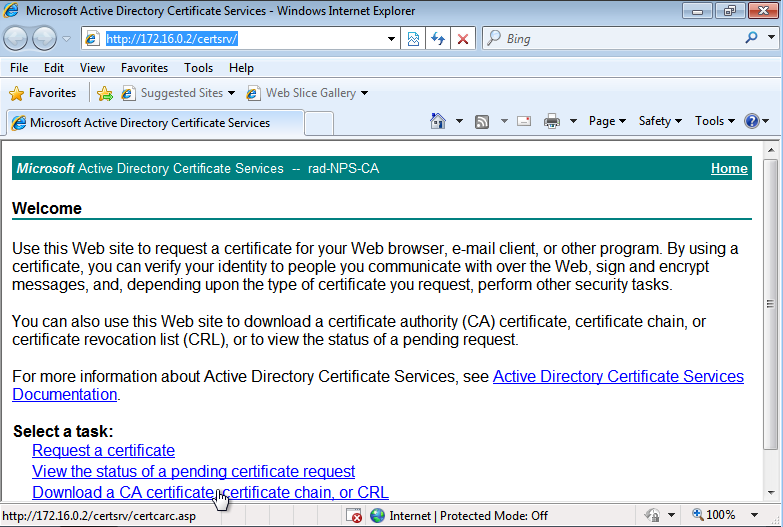Screen dimensions: 783x527
Task: Click the RSS Feeds icon
Action: [x=482, y=121]
